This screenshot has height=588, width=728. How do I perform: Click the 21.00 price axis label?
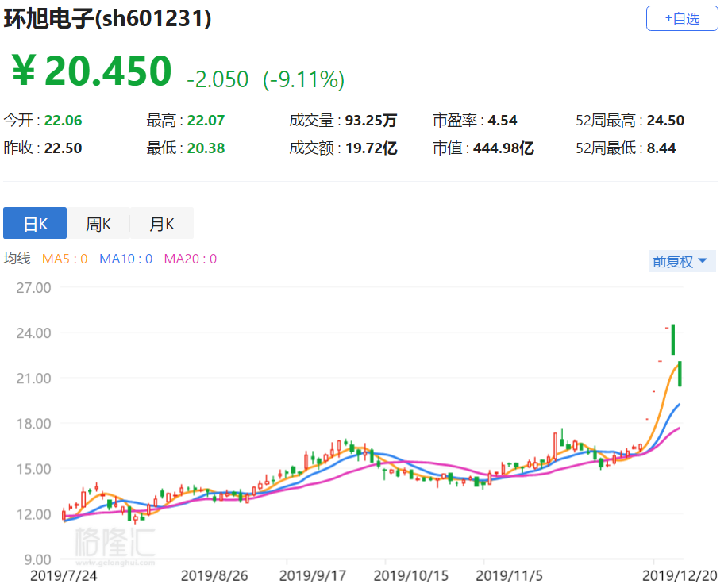click(x=34, y=379)
